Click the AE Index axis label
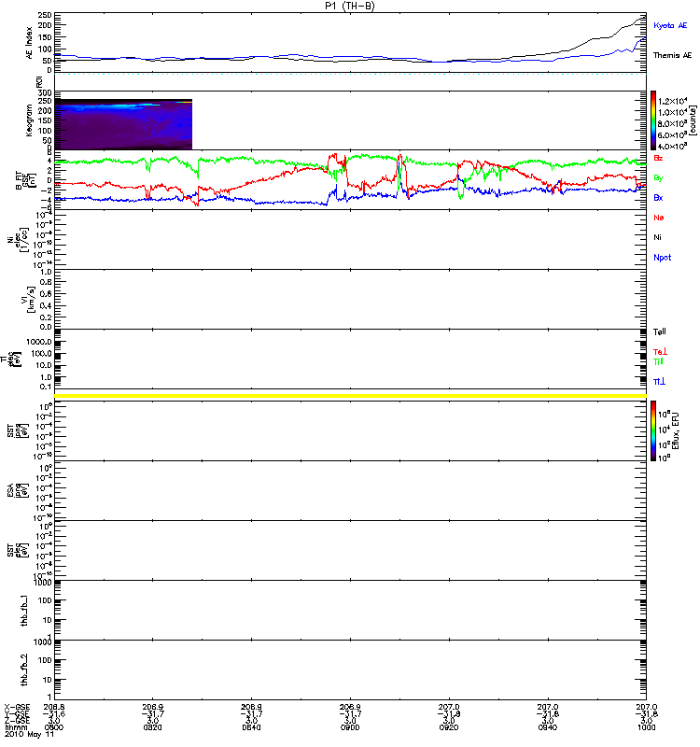This screenshot has height=747, width=700. (29, 43)
